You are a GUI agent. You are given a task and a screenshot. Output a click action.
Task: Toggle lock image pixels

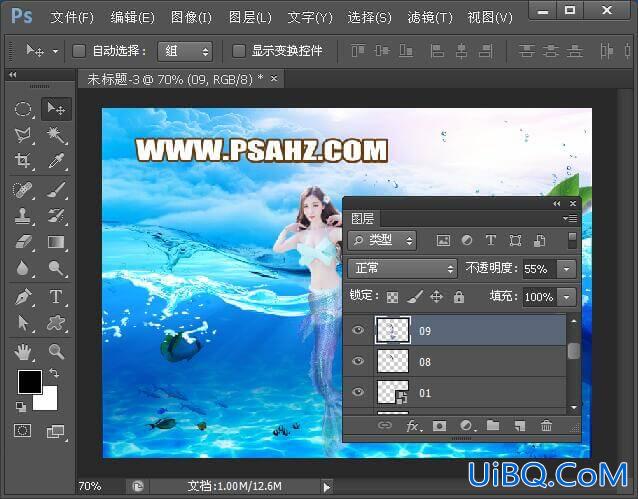(415, 297)
